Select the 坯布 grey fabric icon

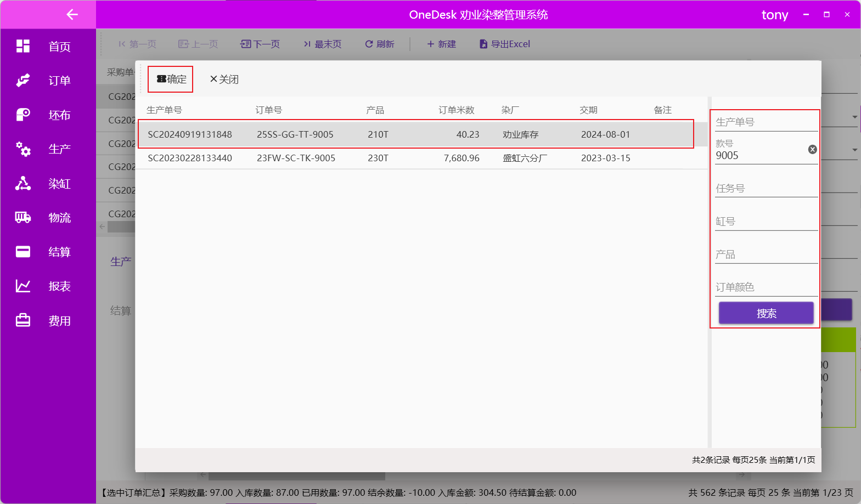[23, 115]
